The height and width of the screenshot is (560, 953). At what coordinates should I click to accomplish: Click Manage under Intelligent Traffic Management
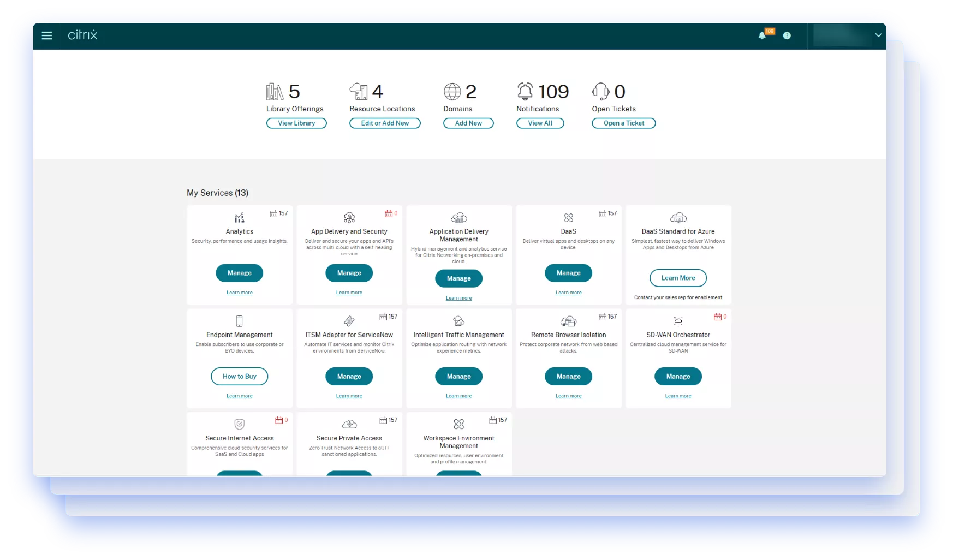coord(459,377)
